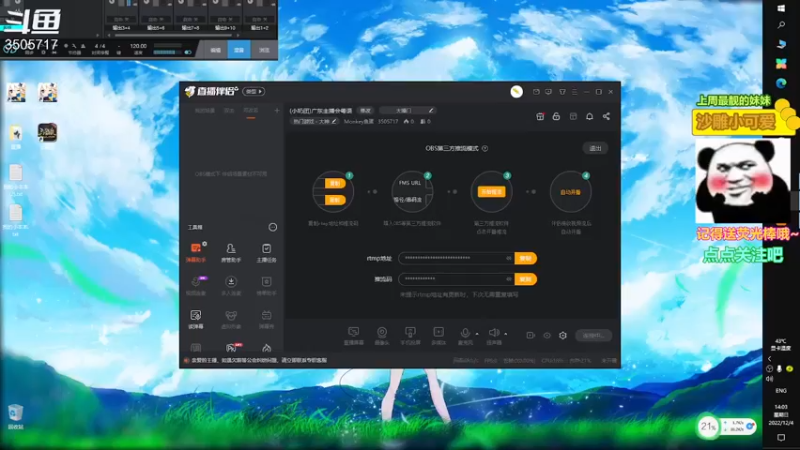Click the pill button next to 直播伴侣 logo
The image size is (800, 450).
click(254, 91)
